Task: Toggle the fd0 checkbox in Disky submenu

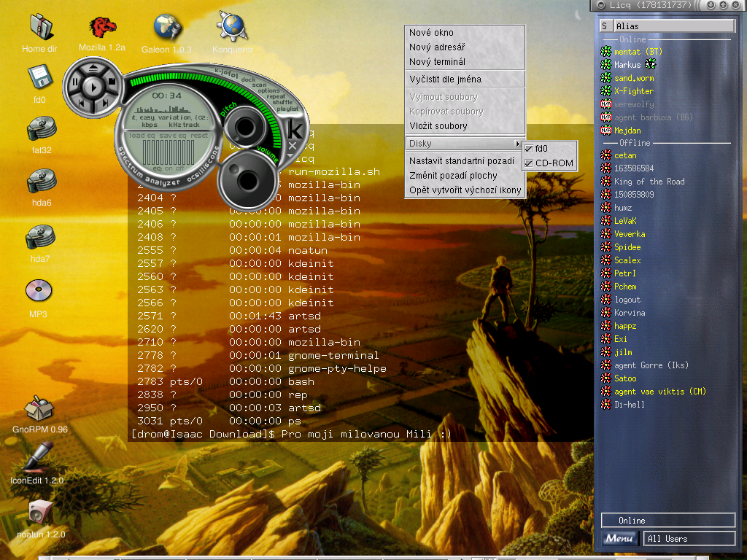Action: click(x=529, y=149)
